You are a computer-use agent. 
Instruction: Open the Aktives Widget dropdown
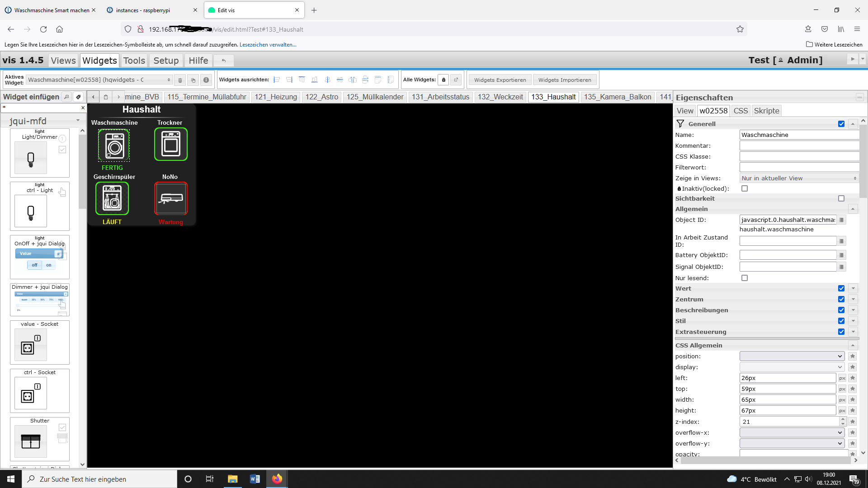tap(99, 80)
